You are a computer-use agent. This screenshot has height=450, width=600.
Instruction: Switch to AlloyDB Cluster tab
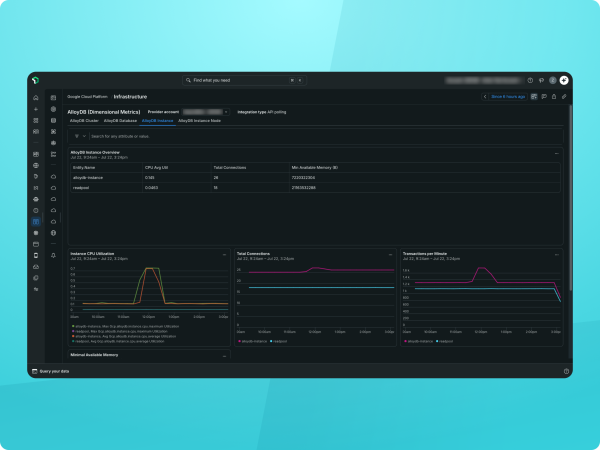click(x=84, y=121)
